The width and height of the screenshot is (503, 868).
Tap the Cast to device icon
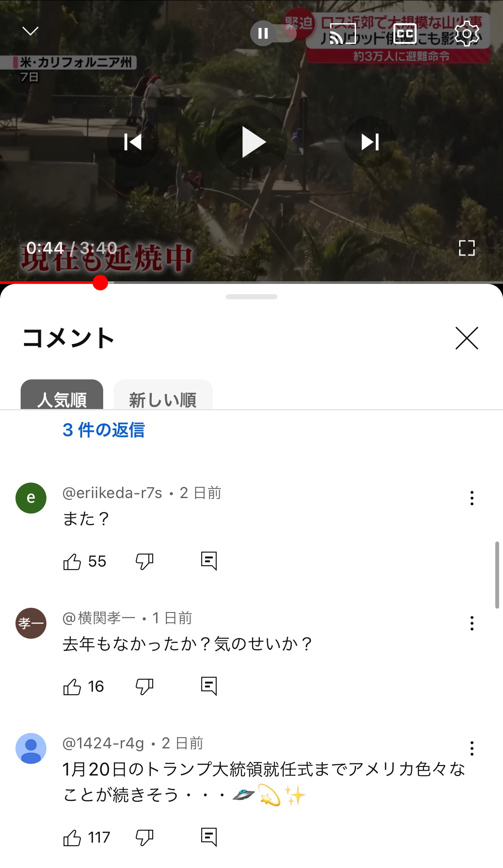(x=343, y=34)
